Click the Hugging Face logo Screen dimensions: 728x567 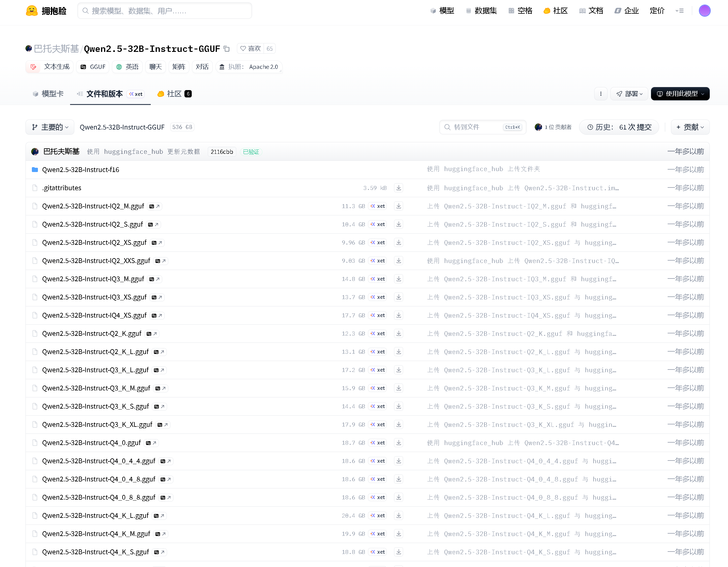32,11
